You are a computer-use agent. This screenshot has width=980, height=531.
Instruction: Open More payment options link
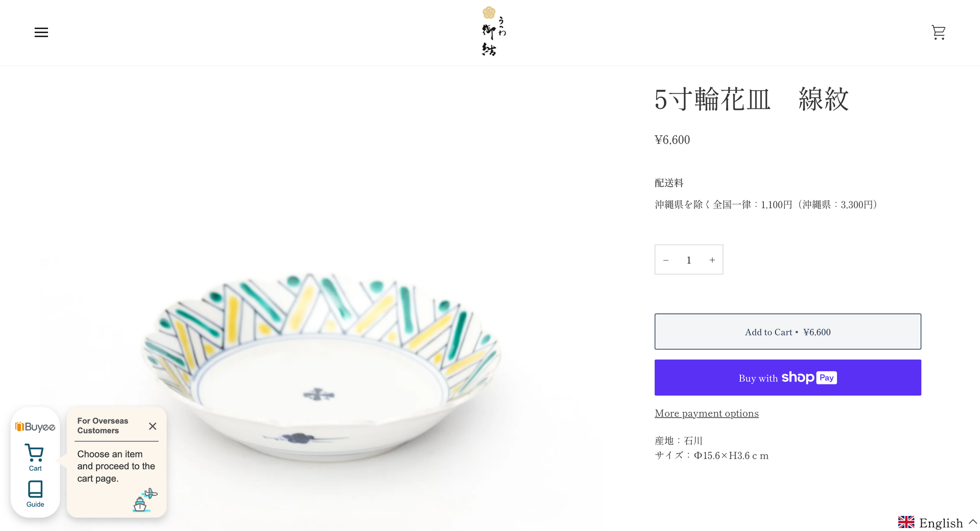point(706,413)
